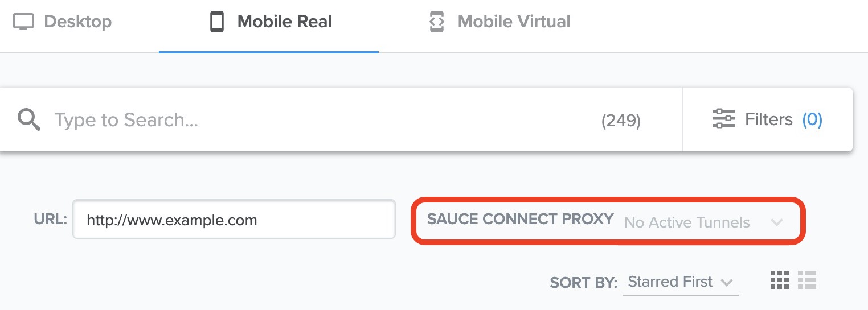
Task: Click the SAUCE CONNECT PROXY label
Action: (520, 220)
